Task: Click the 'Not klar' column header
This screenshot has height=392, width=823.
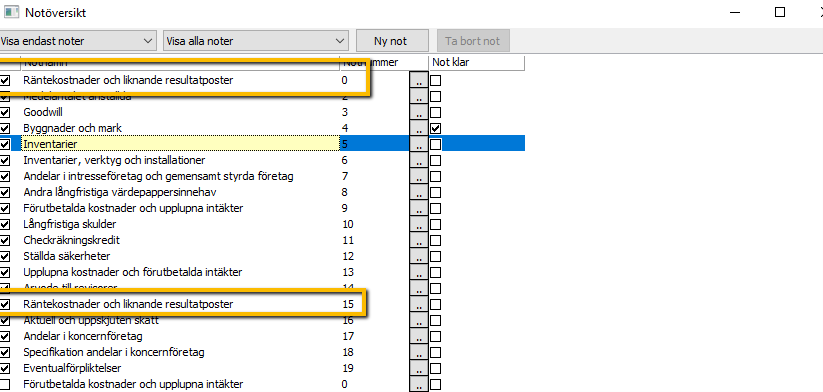Action: (x=477, y=62)
